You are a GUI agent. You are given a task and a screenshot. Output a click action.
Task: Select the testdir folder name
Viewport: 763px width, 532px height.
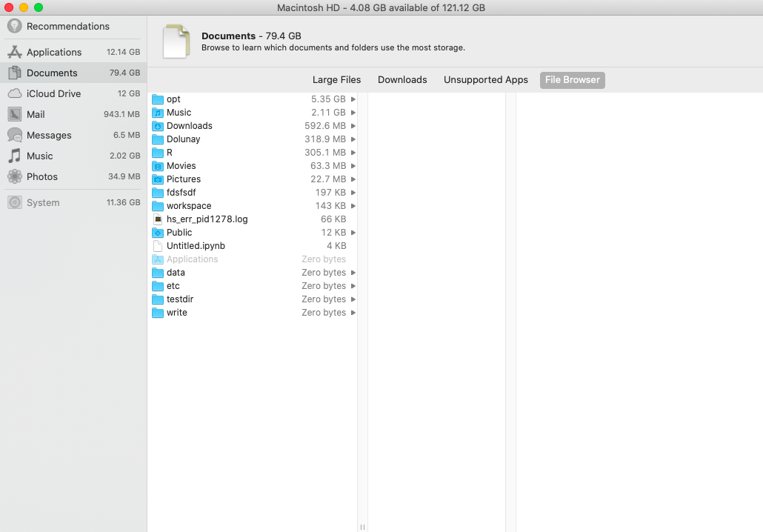179,299
